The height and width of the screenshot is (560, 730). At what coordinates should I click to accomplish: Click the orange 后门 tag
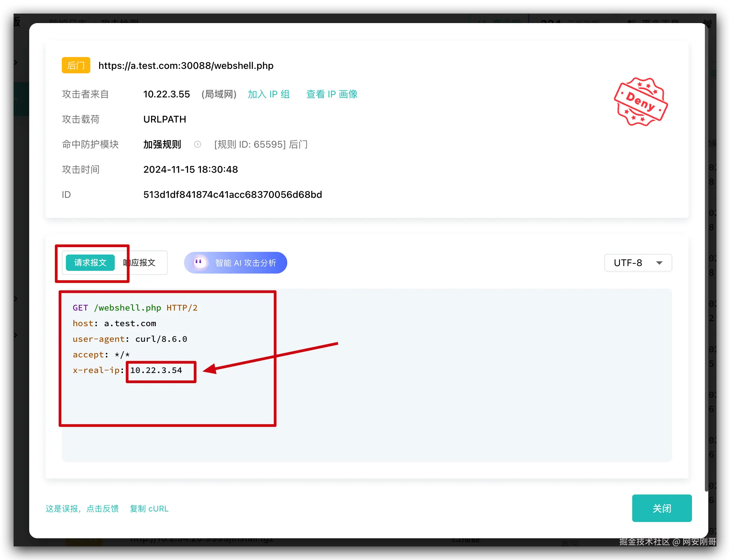click(76, 65)
